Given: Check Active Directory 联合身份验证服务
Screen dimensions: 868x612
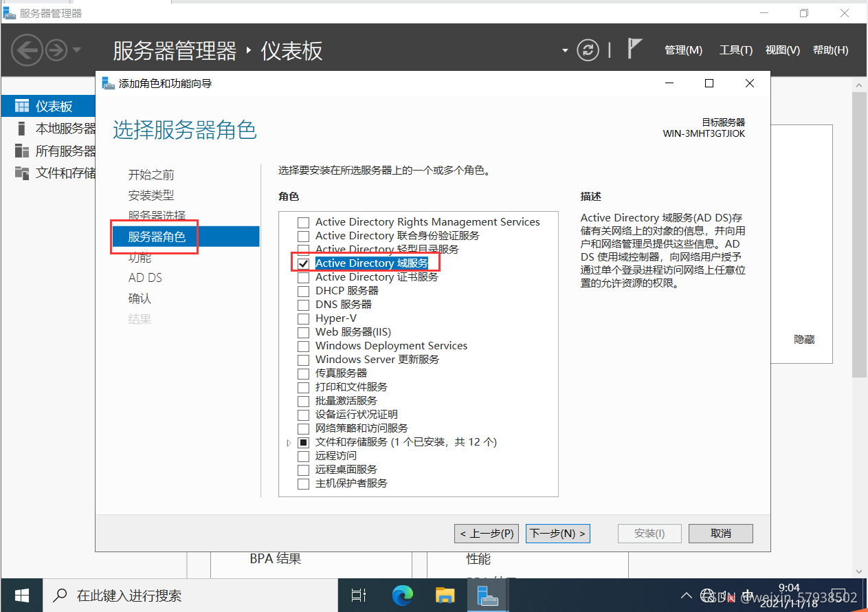Looking at the screenshot, I should pos(303,236).
